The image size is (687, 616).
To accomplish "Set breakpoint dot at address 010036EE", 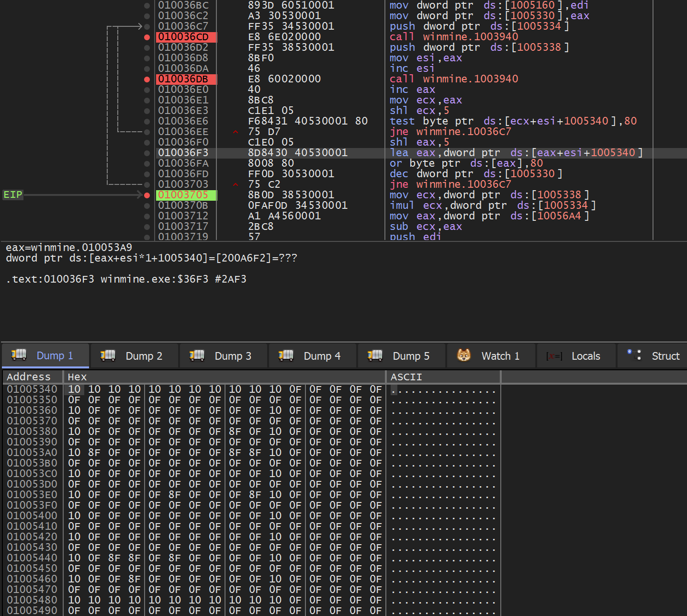I will [x=147, y=132].
